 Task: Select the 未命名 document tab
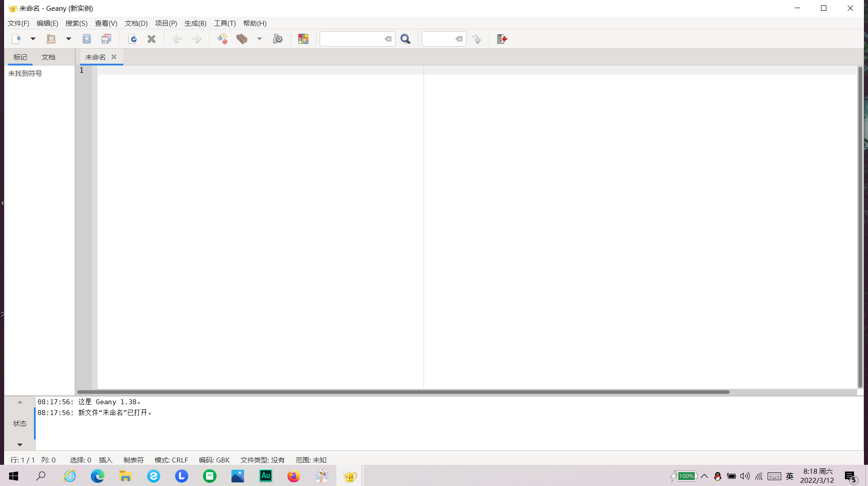coord(95,57)
